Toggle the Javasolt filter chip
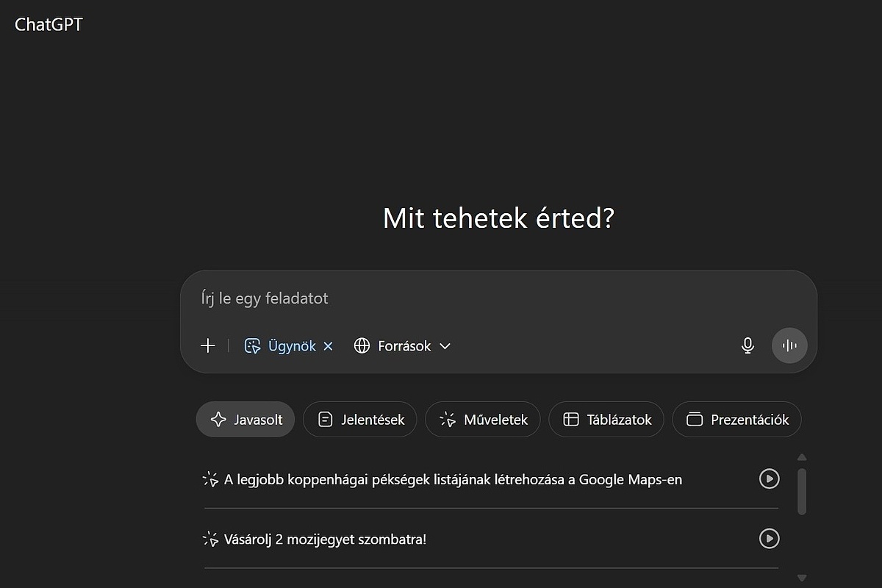Image resolution: width=882 pixels, height=588 pixels. (x=245, y=419)
